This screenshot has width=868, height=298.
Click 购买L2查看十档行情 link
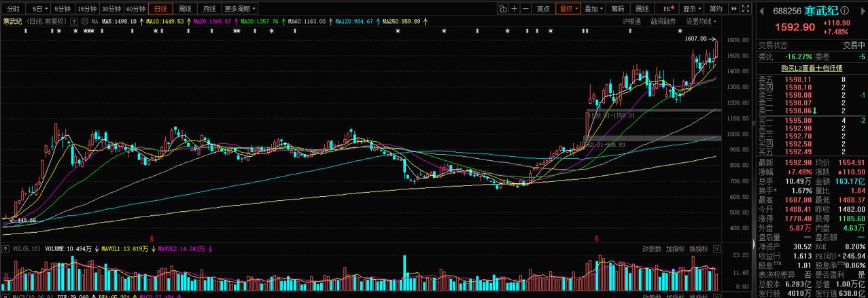point(812,68)
